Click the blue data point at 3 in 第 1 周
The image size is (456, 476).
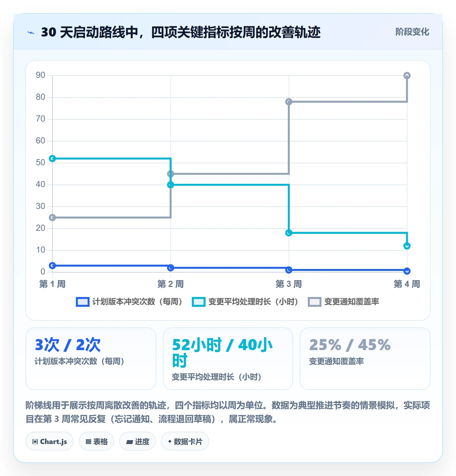[52, 266]
